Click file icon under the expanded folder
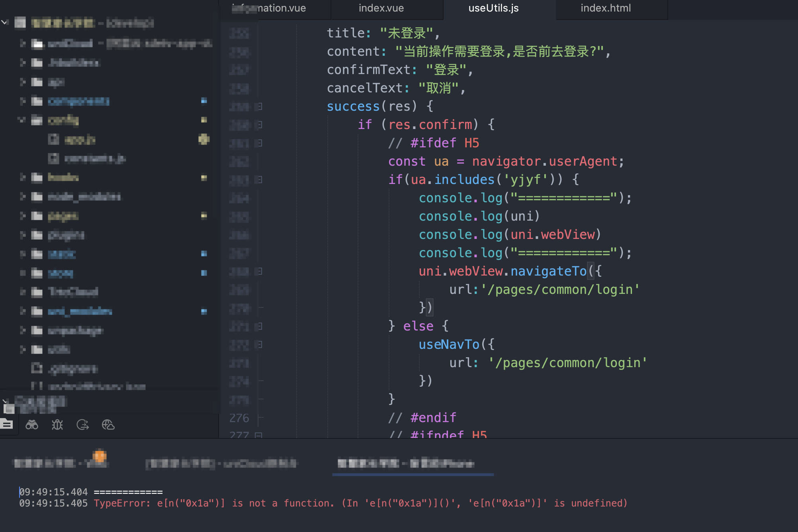This screenshot has height=532, width=798. tap(53, 139)
